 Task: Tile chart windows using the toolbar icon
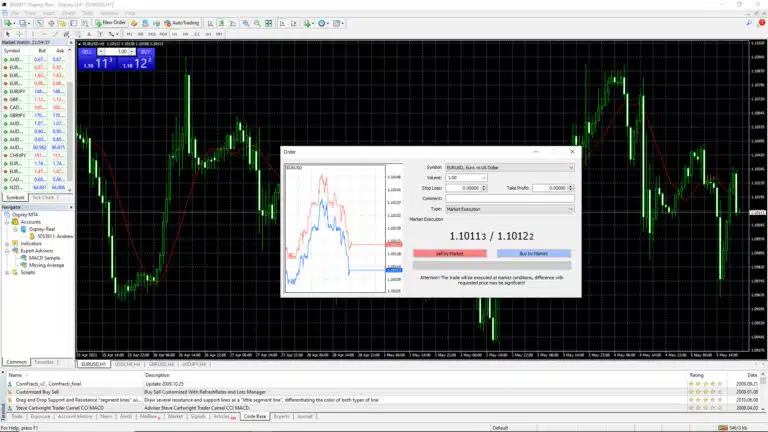point(268,23)
